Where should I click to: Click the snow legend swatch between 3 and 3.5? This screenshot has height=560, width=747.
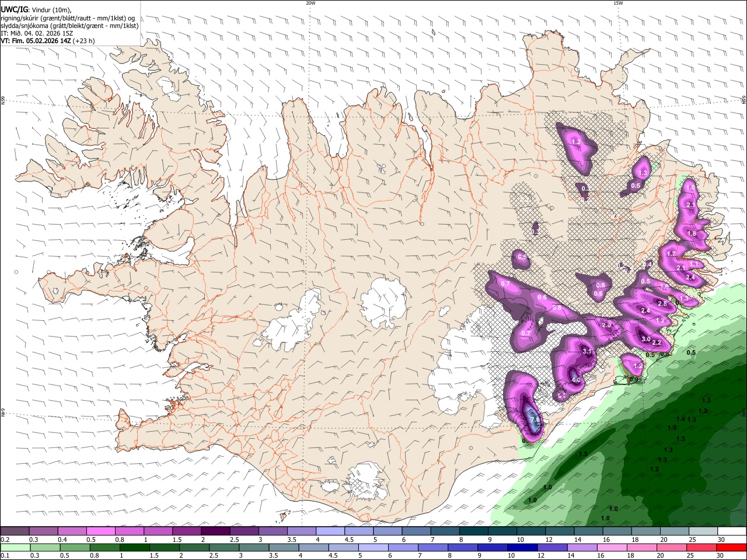pos(273,531)
